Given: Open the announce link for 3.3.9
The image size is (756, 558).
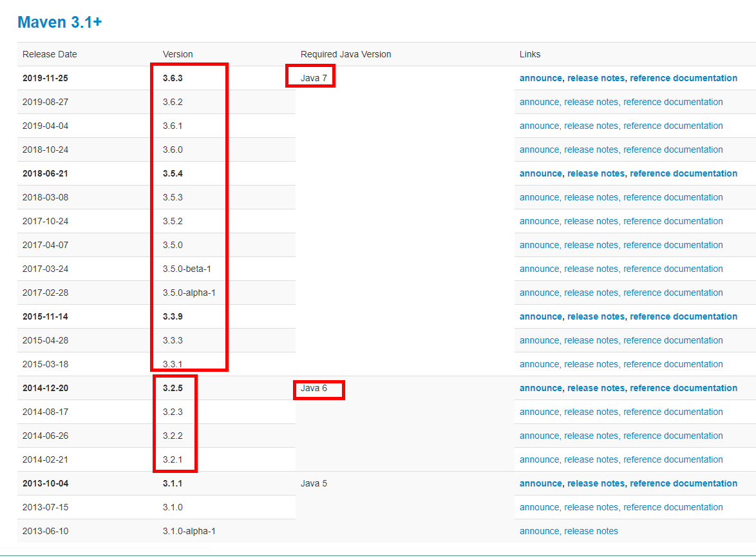Looking at the screenshot, I should [x=540, y=317].
